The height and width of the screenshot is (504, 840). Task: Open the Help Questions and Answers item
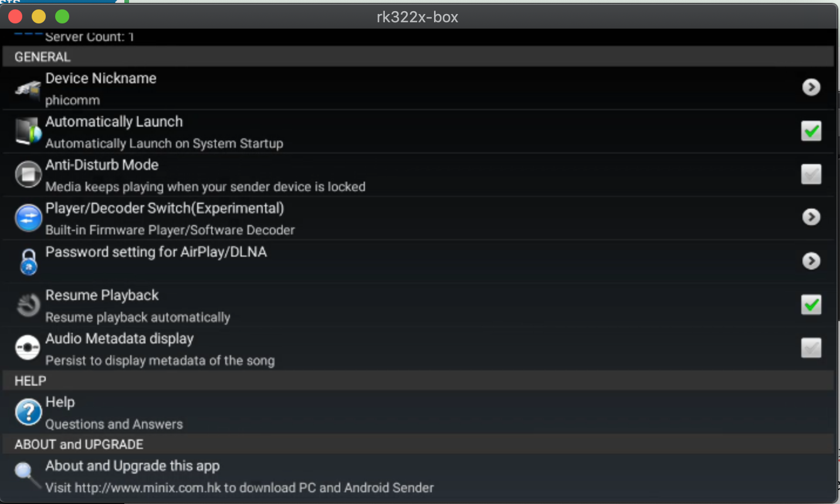(x=418, y=413)
